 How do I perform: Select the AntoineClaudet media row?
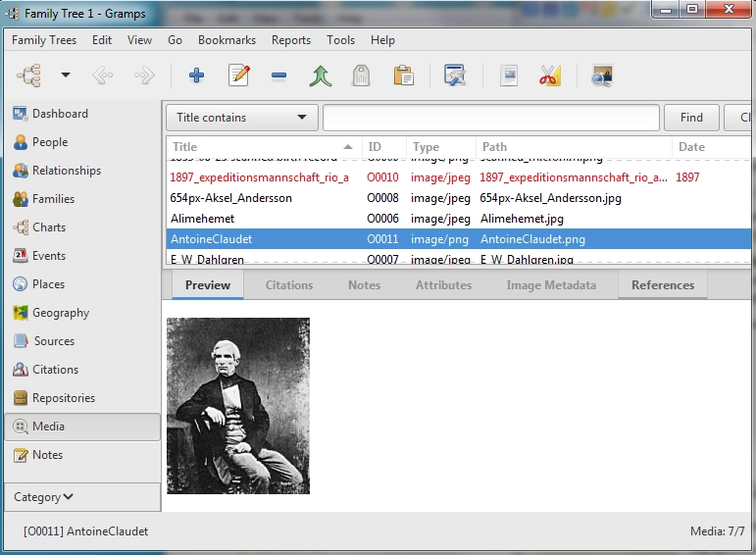pyautogui.click(x=458, y=239)
